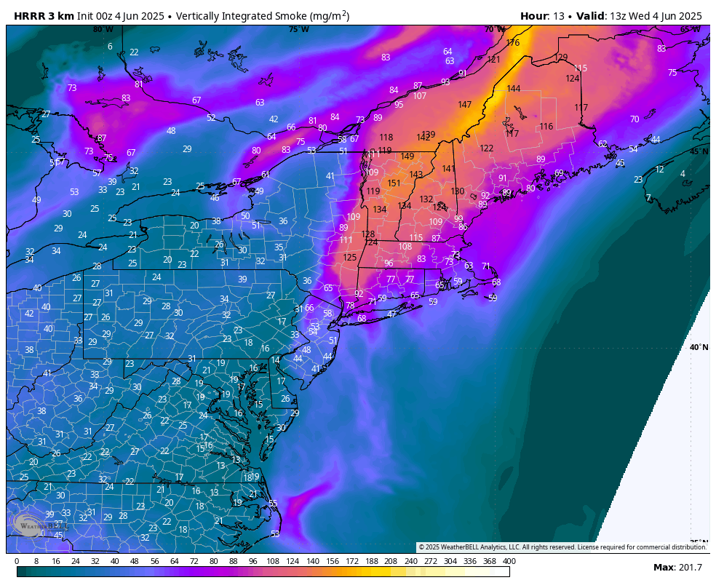Click the 176 smoke value label
Screen dimensions: 716x588
pos(513,43)
